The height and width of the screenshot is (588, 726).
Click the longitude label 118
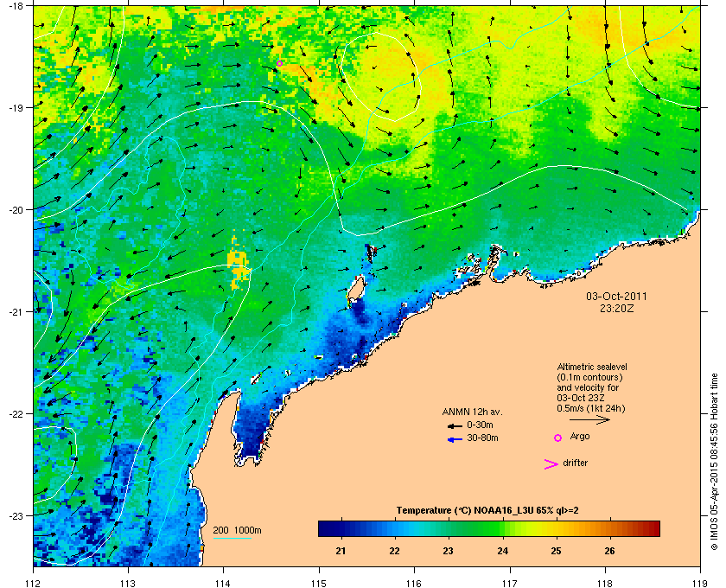coord(605,583)
